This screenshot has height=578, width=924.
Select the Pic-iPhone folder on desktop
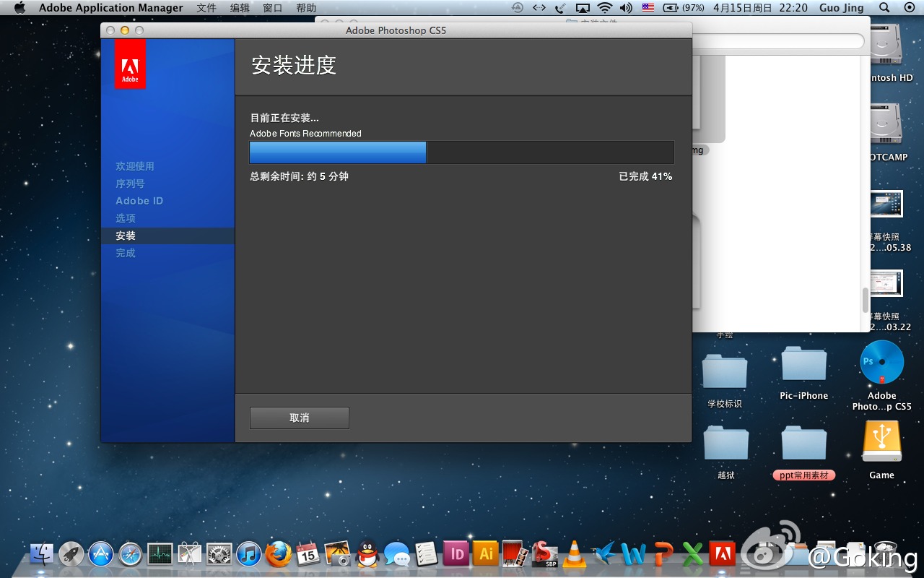click(804, 365)
